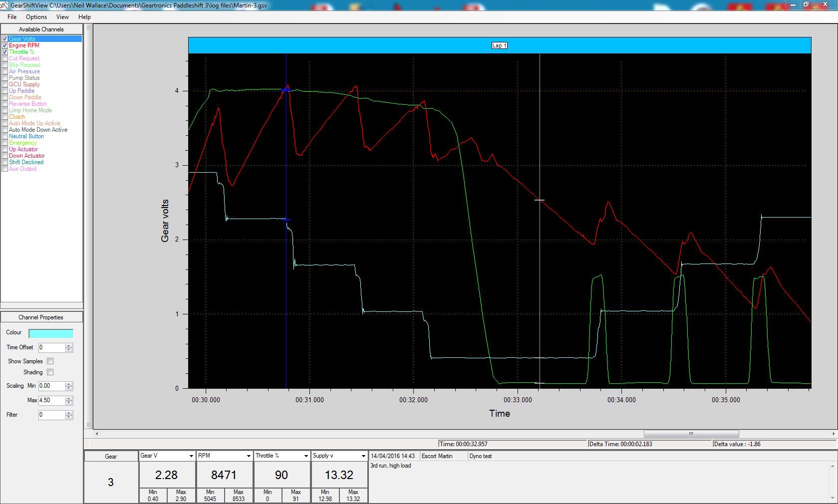The image size is (838, 504).
Task: Open the File menu
Action: (12, 17)
